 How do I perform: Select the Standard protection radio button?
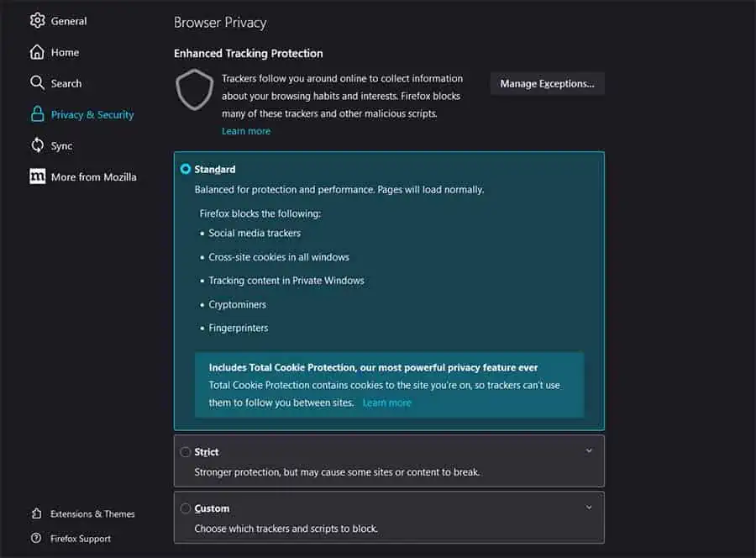coord(185,169)
